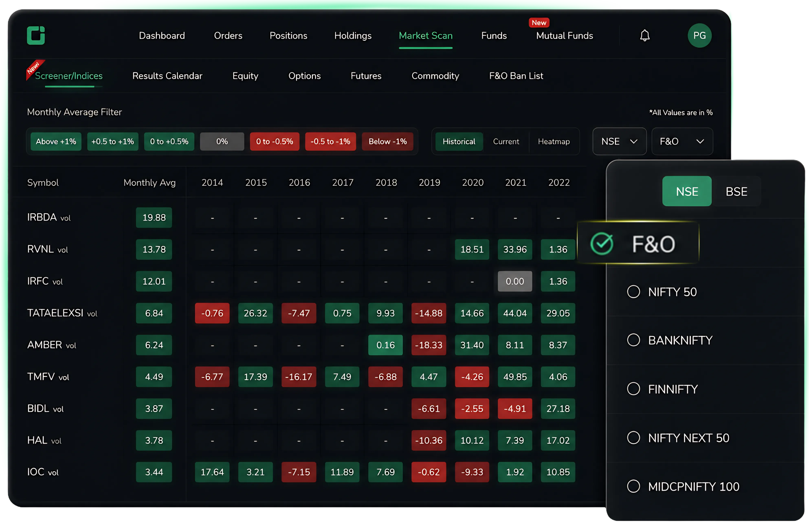Click the -14.88 cell for TATAELEXSI
Viewport: 809px width, 532px height.
tap(429, 313)
